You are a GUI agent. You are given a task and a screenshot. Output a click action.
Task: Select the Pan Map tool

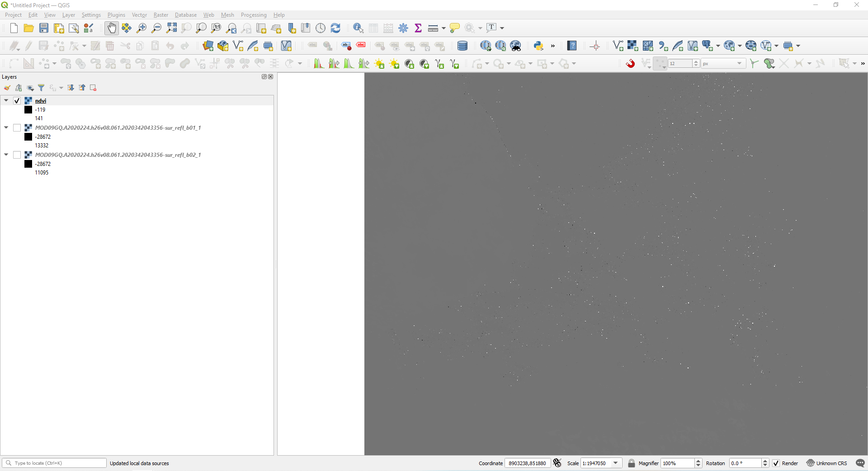pos(111,28)
